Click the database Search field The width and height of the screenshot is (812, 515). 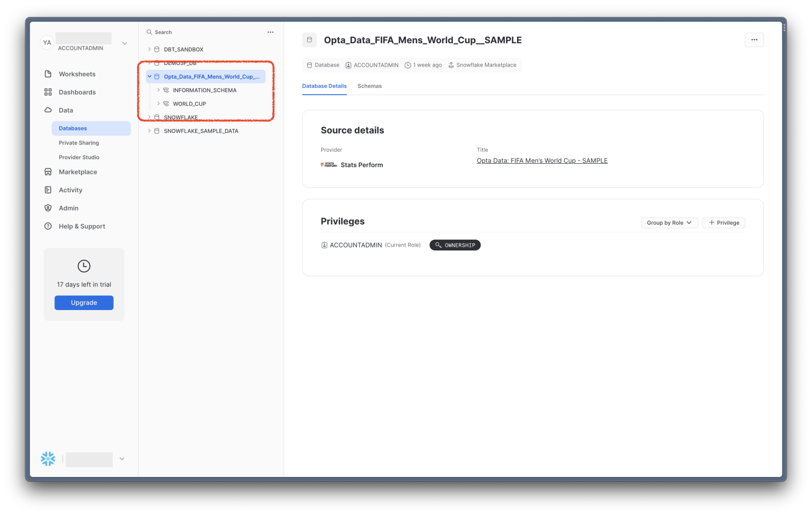point(206,32)
